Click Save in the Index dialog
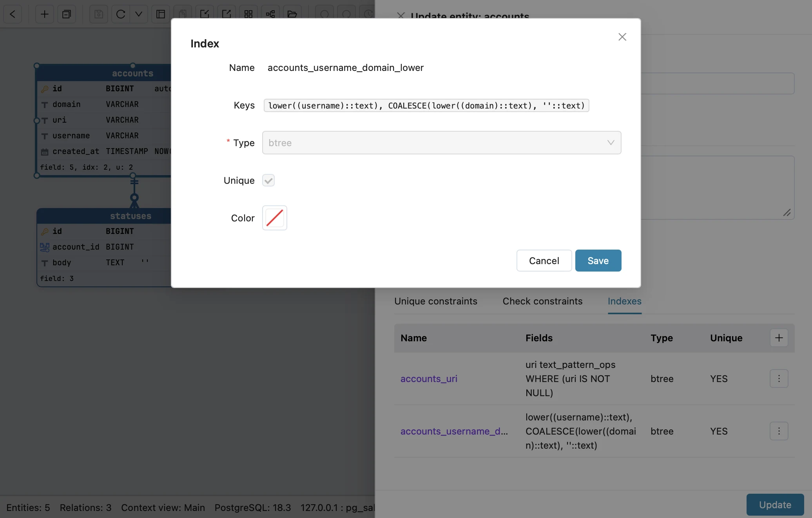This screenshot has height=518, width=812. 598,261
